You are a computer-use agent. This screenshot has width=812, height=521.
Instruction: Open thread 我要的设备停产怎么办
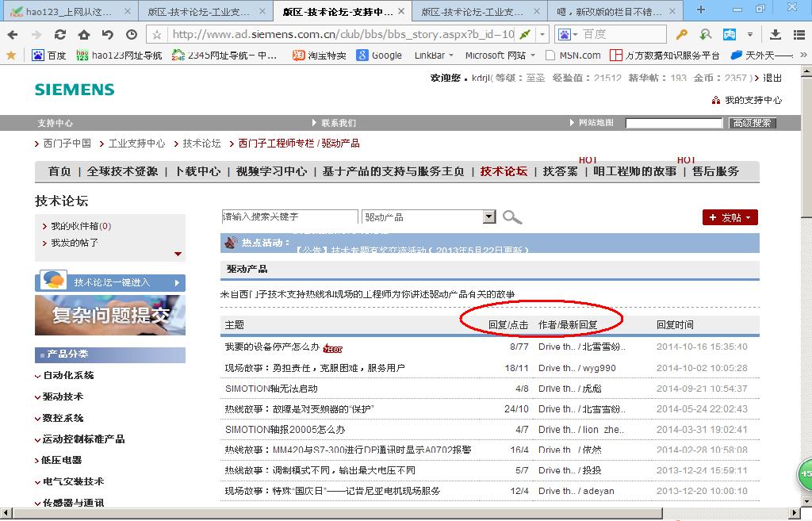coord(272,347)
